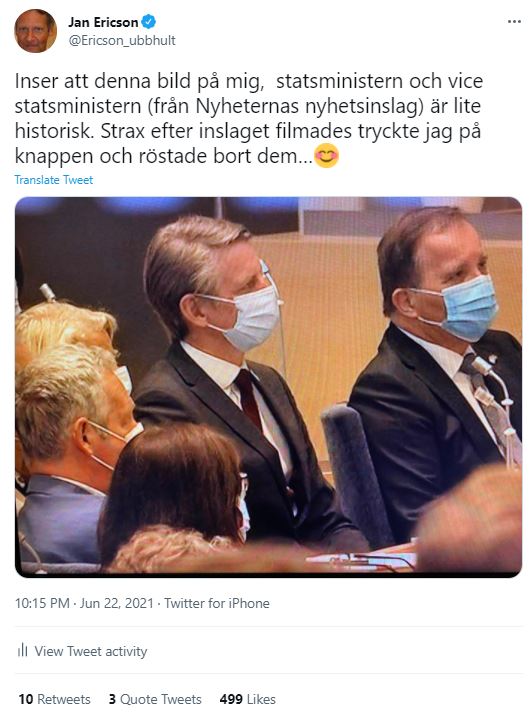Image resolution: width=531 pixels, height=718 pixels.
Task: Click the @Ericson_ubbhult handle
Action: (x=122, y=40)
